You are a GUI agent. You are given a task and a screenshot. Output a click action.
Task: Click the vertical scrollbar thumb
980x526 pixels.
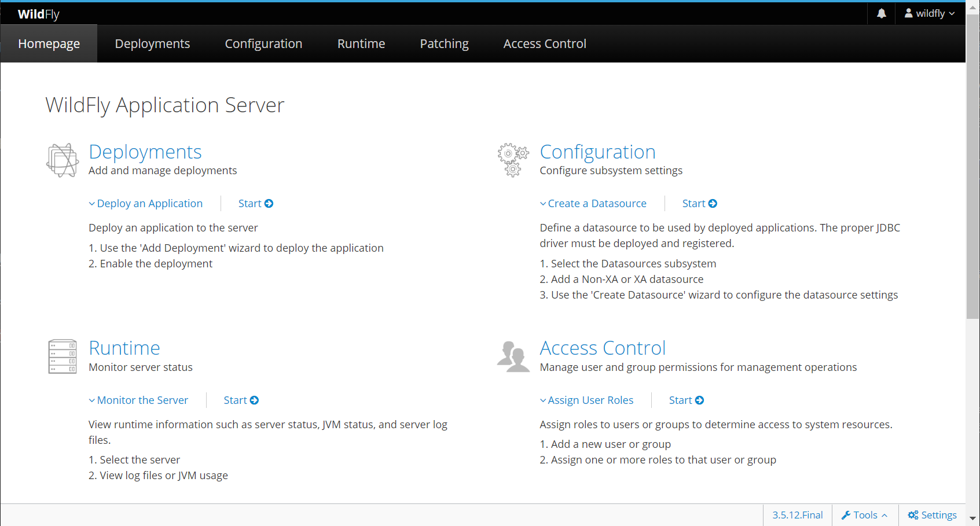click(x=972, y=167)
